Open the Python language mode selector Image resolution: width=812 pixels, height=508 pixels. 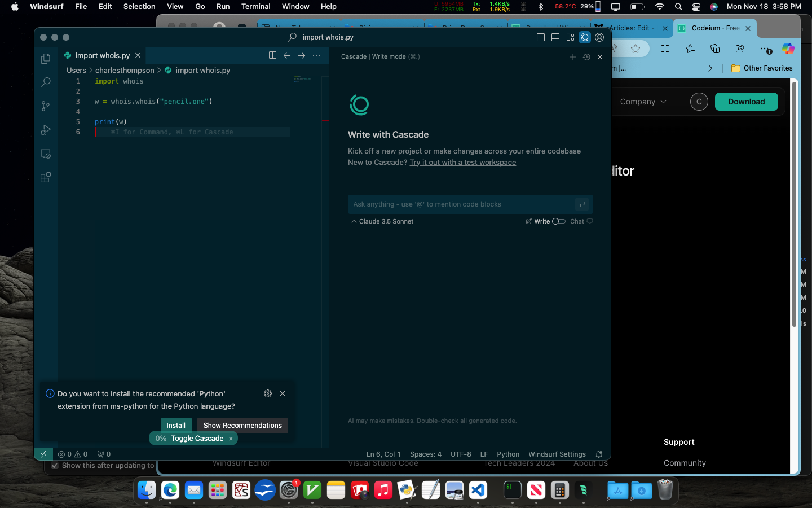[507, 454]
